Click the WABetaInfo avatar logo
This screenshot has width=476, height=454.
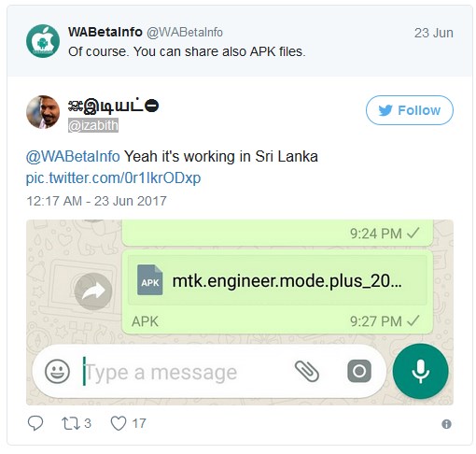click(43, 41)
